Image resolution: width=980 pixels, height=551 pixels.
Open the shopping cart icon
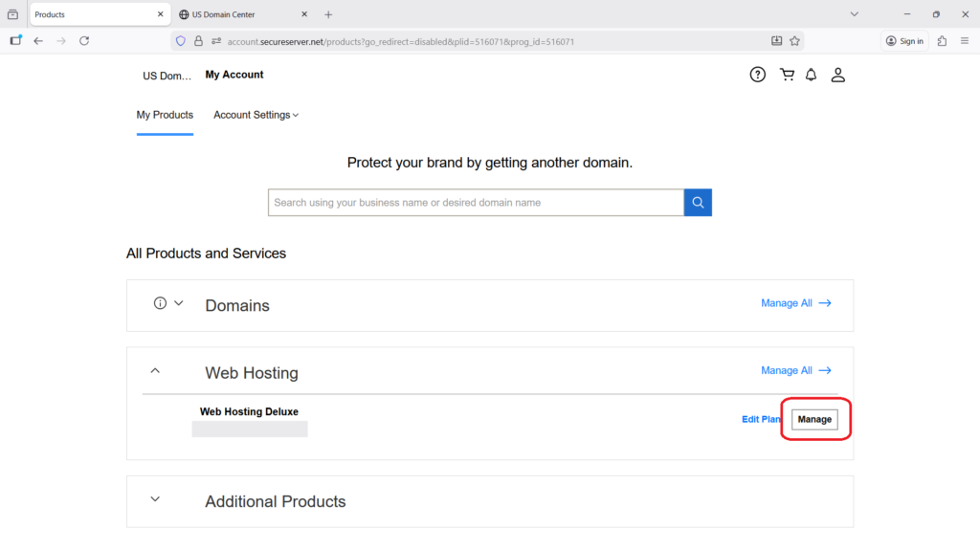coord(787,75)
